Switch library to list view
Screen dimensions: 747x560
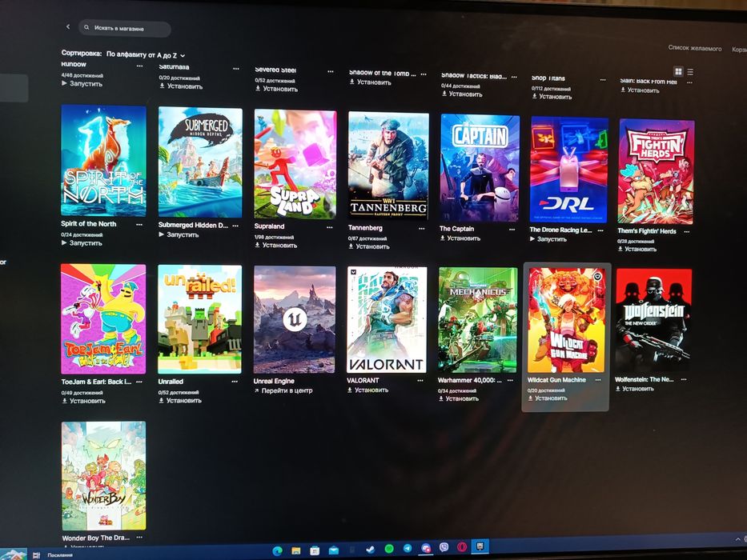(690, 72)
